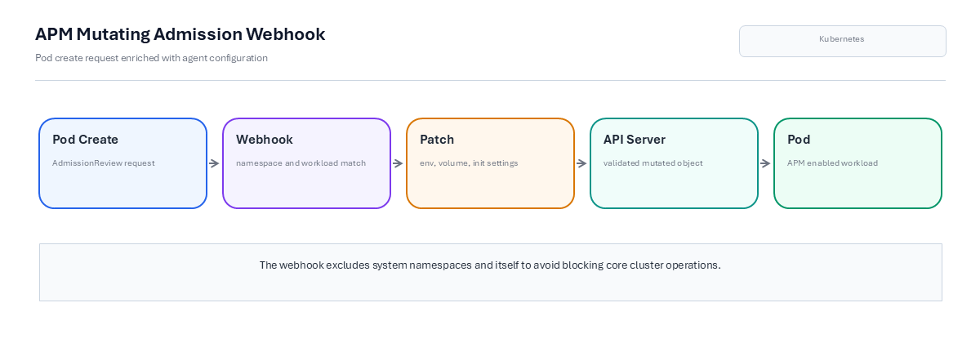This screenshot has height=343, width=980.
Task: Select the blue Pod Create box
Action: [x=123, y=163]
